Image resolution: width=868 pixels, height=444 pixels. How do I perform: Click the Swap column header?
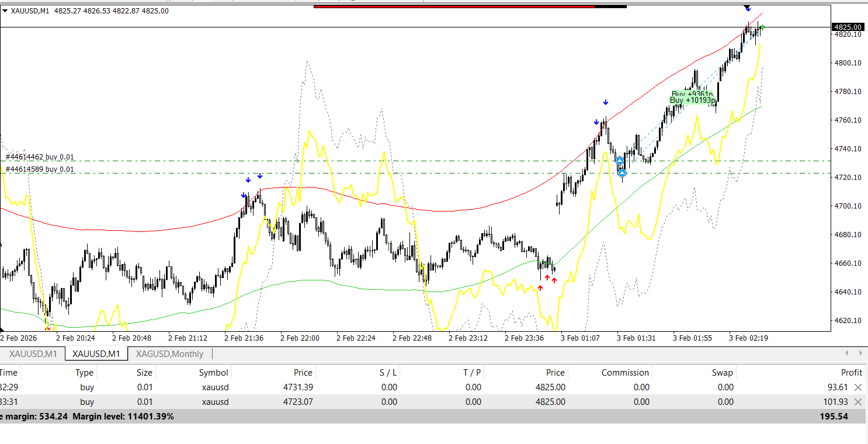click(x=722, y=372)
